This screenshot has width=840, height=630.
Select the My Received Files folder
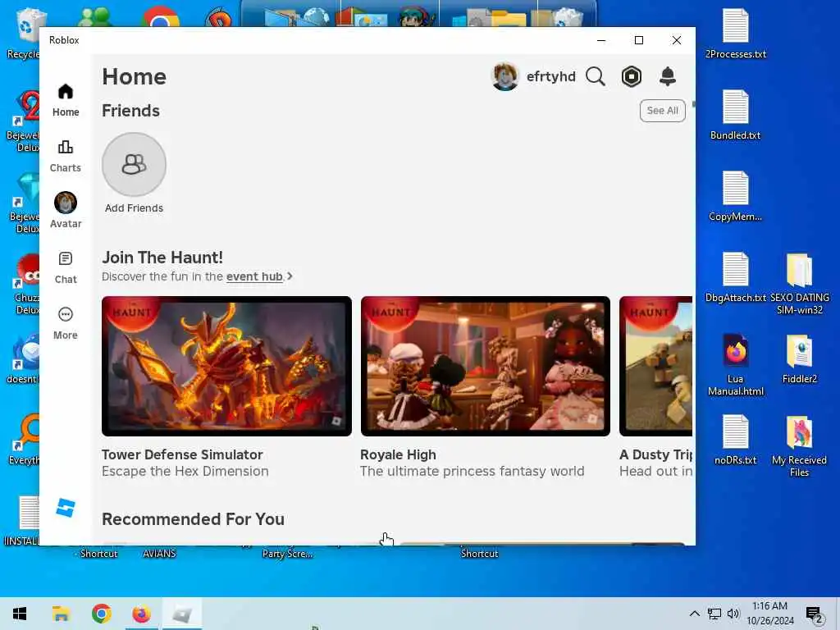tap(799, 447)
